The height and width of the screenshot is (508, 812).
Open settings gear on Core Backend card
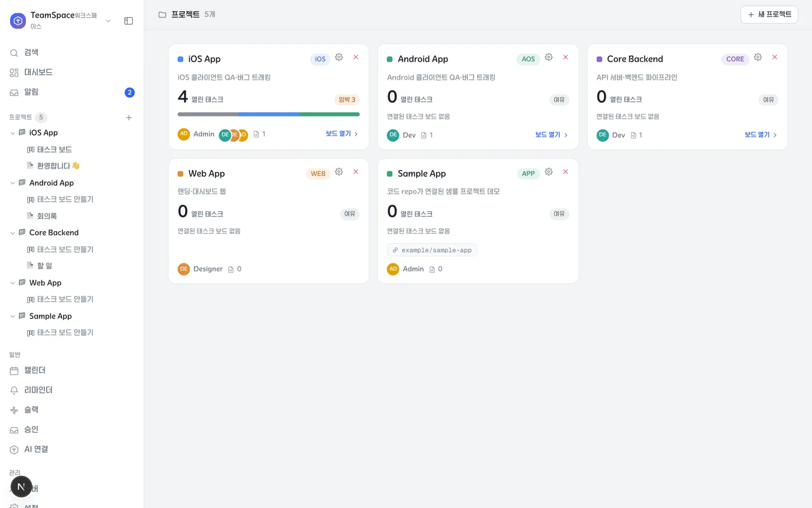tap(758, 57)
